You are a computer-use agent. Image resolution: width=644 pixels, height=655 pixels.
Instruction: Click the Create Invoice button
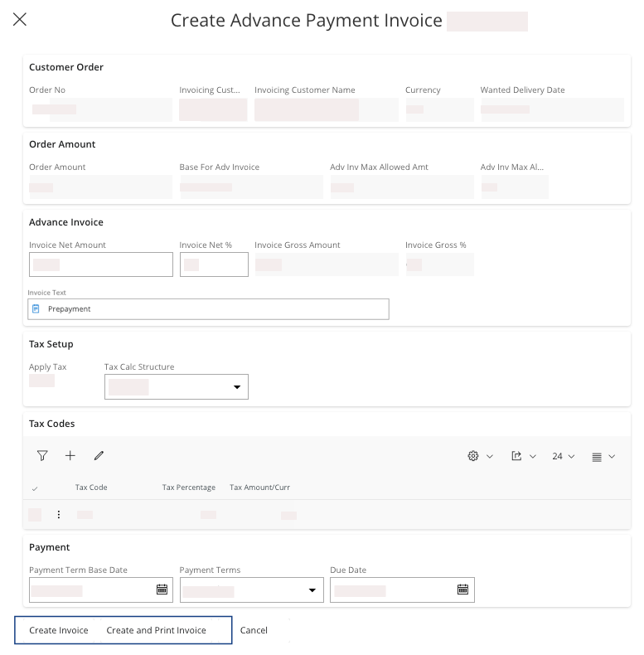tap(59, 630)
